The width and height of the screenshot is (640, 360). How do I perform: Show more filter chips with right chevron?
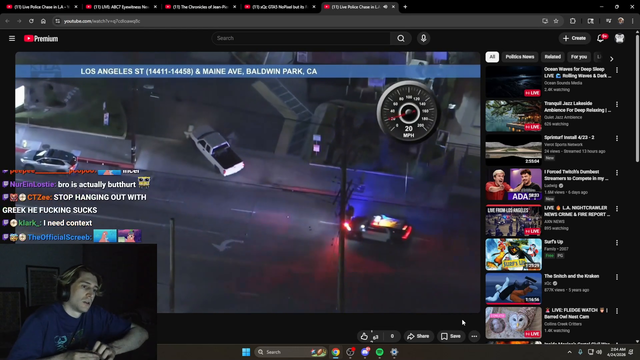(611, 59)
